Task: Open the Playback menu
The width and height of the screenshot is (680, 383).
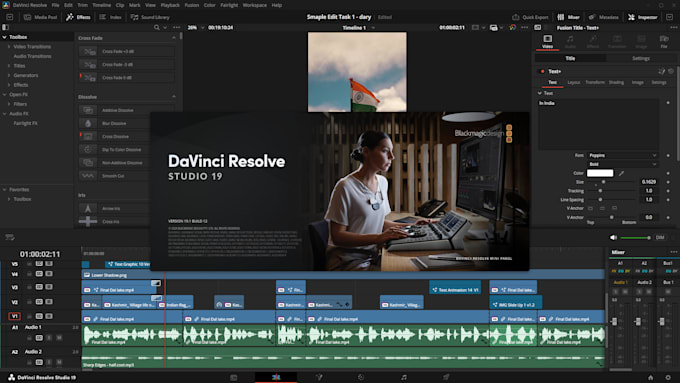Action: point(170,5)
